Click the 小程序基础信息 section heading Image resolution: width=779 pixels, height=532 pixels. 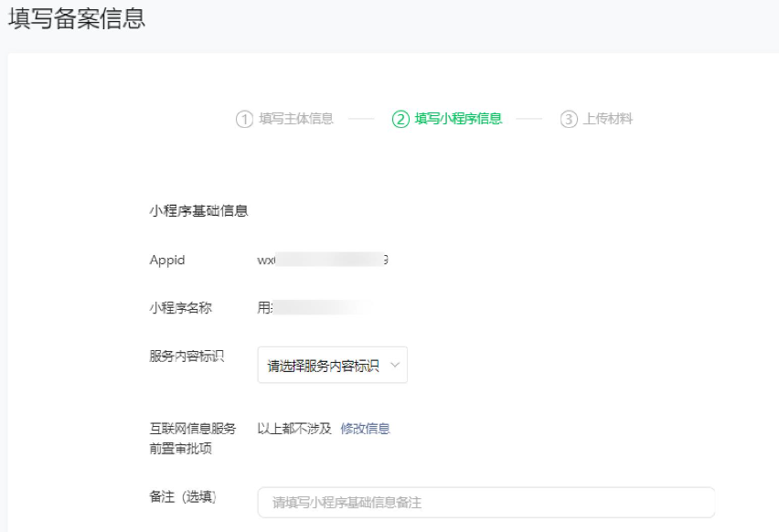coord(198,211)
